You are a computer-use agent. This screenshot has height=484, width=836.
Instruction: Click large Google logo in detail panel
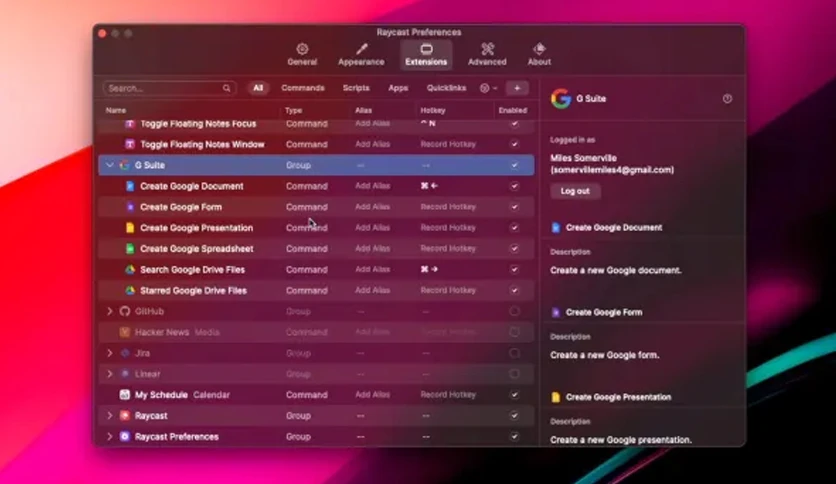(x=561, y=99)
